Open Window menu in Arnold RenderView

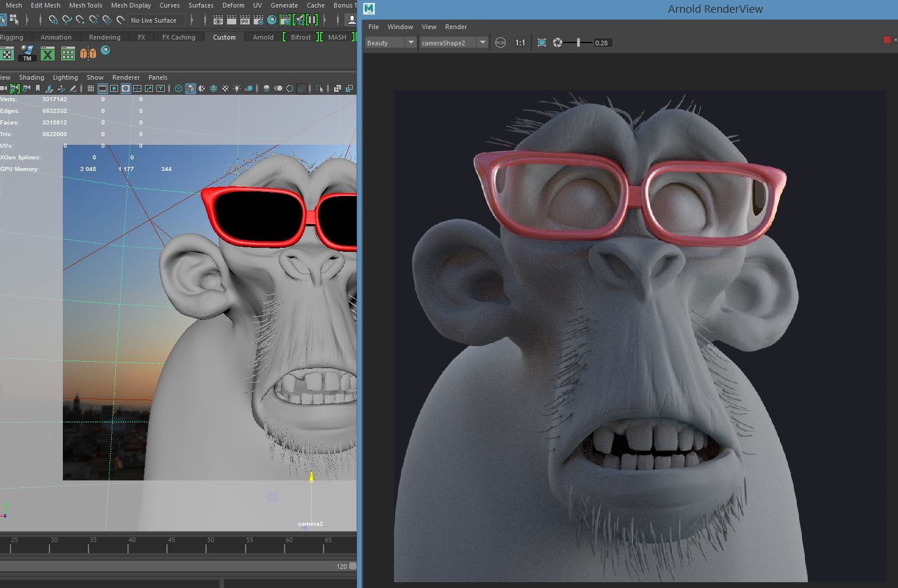tap(400, 27)
